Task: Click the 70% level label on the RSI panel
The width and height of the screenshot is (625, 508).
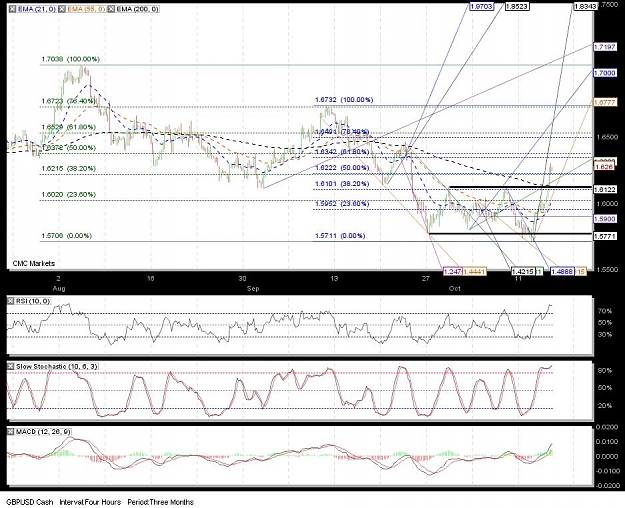Action: [605, 311]
